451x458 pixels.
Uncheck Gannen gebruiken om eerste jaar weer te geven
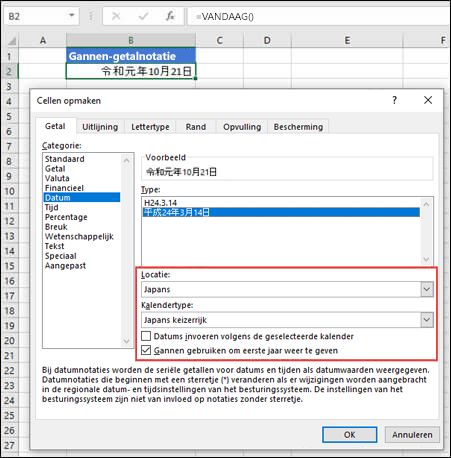pyautogui.click(x=146, y=350)
